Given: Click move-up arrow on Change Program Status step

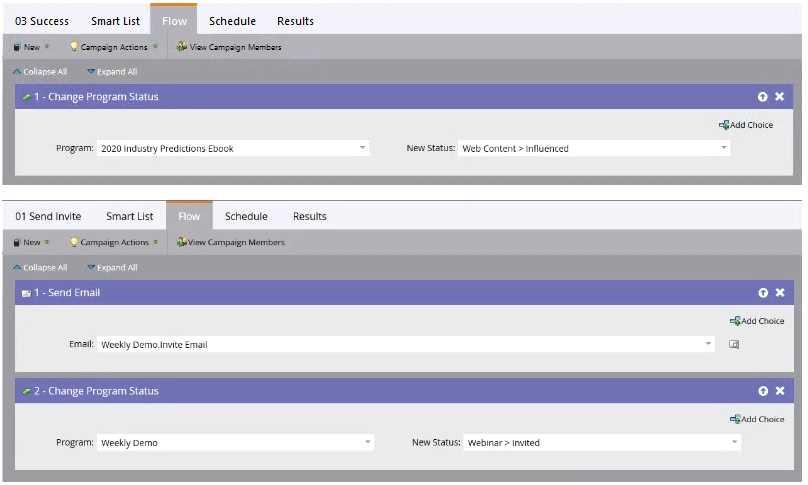Looking at the screenshot, I should (763, 97).
